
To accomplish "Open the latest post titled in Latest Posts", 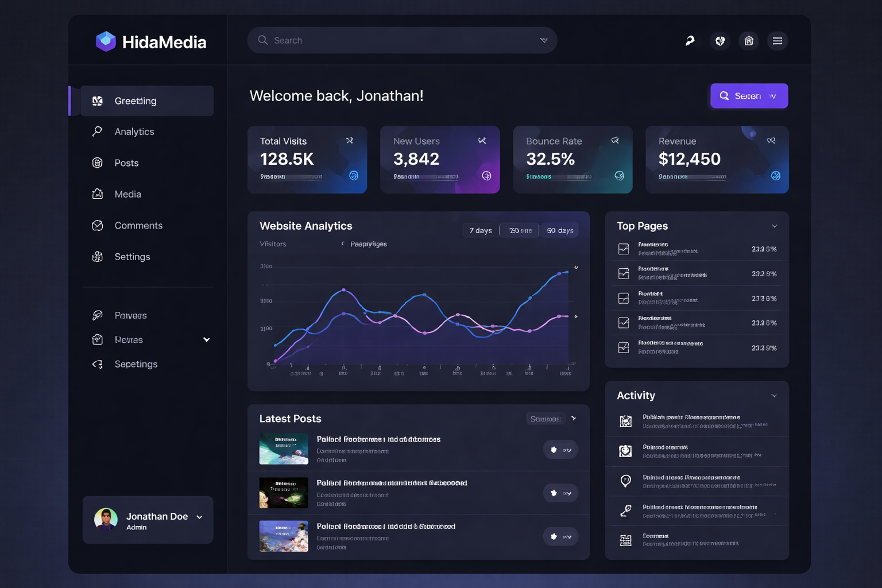I will tap(379, 439).
